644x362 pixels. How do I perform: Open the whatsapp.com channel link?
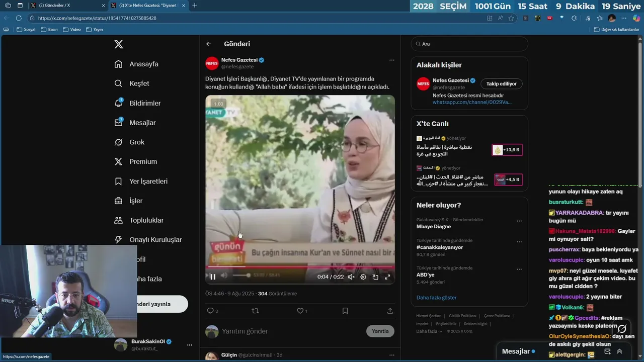[472, 102]
